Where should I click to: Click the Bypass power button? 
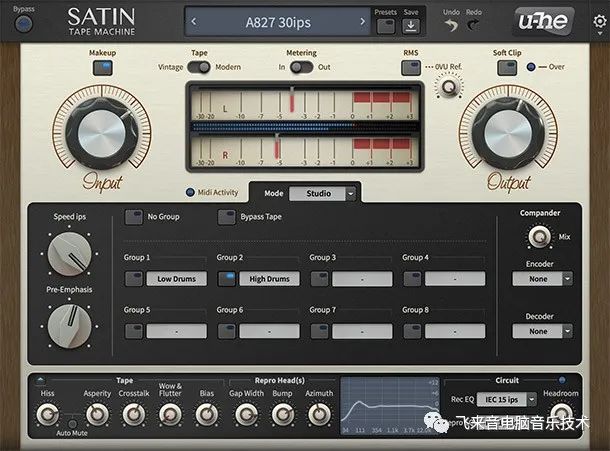[23, 24]
